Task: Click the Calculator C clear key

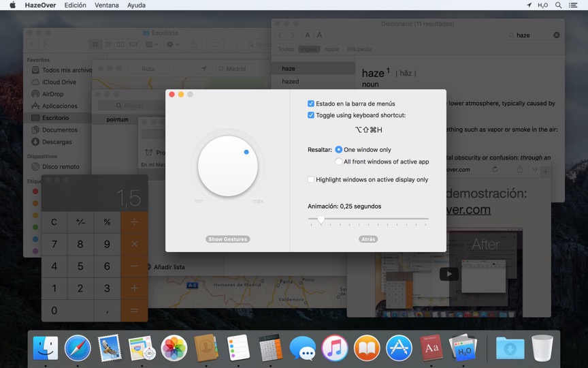Action: pos(54,222)
